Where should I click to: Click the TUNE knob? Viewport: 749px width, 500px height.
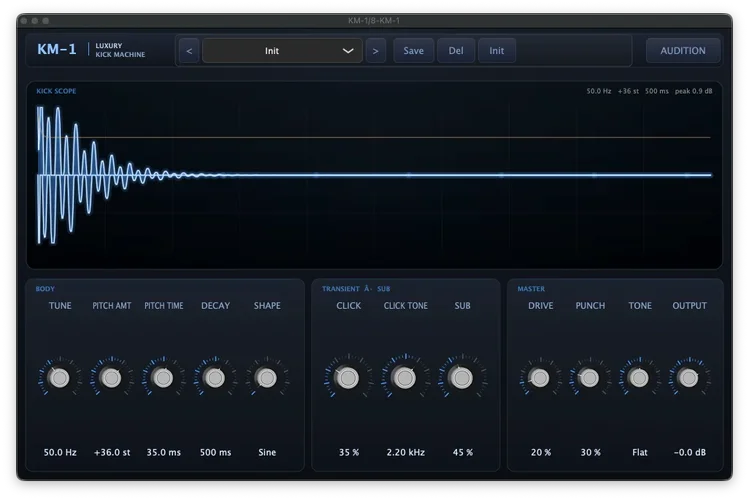click(x=60, y=378)
